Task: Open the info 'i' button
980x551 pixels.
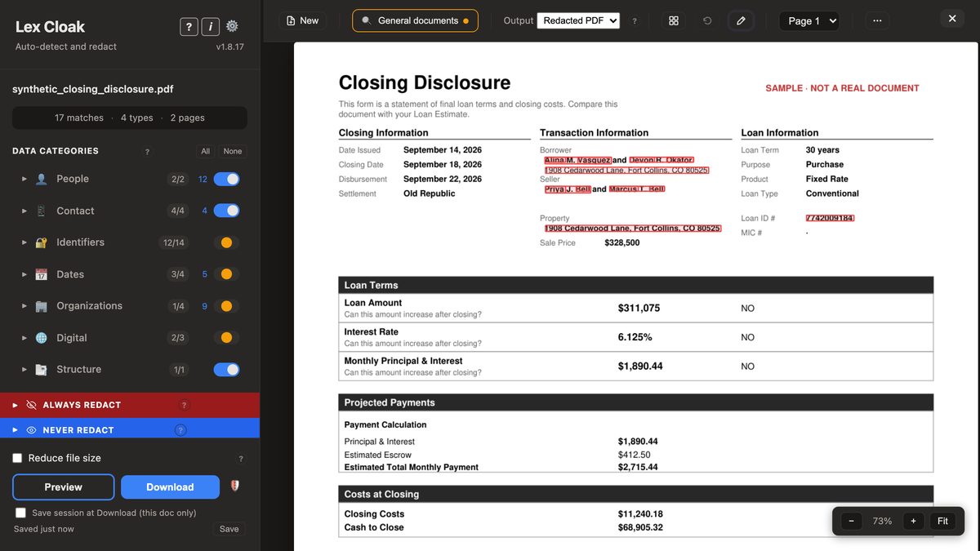Action: [x=210, y=27]
